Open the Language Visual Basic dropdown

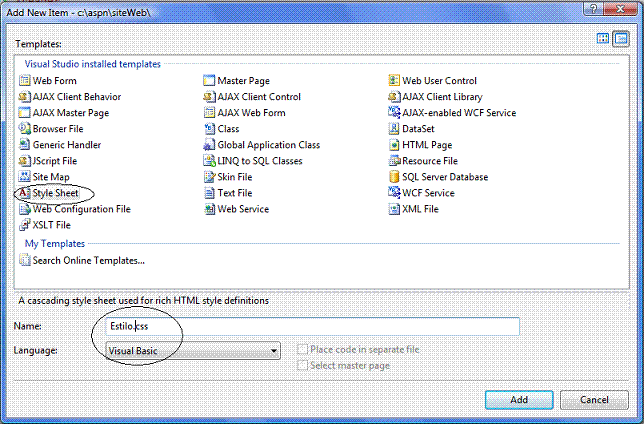pyautogui.click(x=193, y=350)
